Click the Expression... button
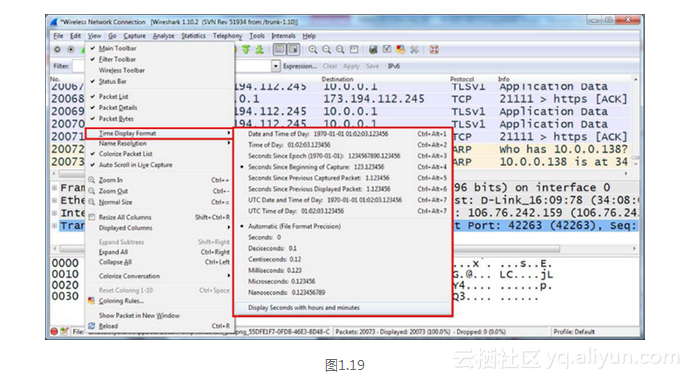Image resolution: width=691 pixels, height=379 pixels. coord(300,66)
